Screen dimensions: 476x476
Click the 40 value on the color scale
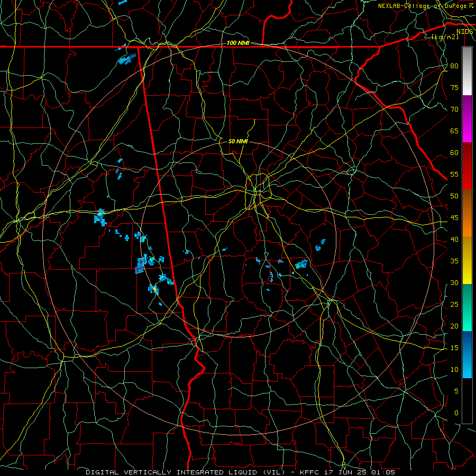[454, 239]
